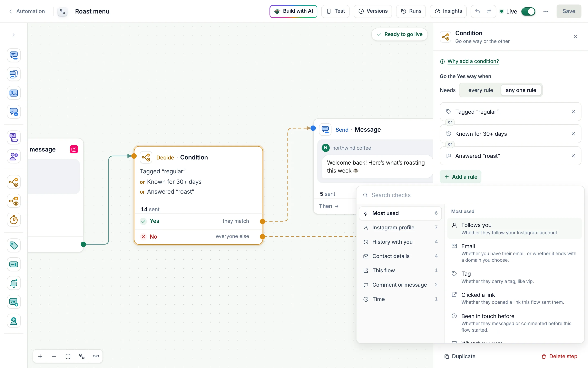
Task: Choose the Email check
Action: point(514,253)
